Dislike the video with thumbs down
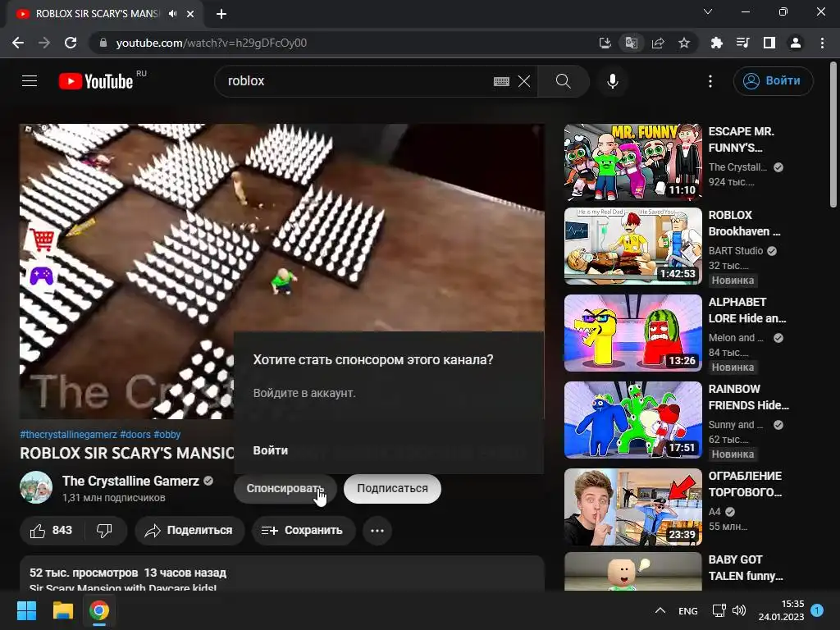Viewport: 840px width, 630px height. [105, 531]
